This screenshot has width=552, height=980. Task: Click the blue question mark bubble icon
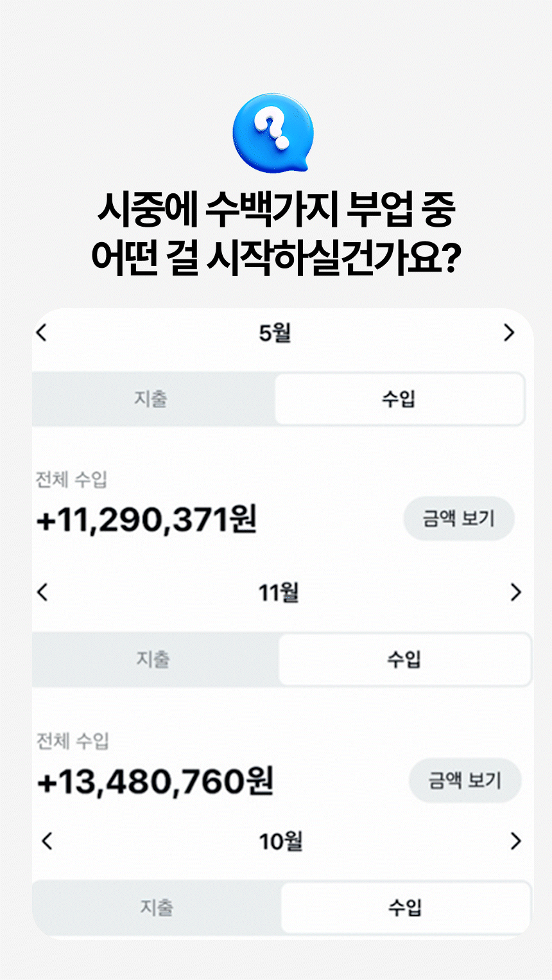tap(273, 132)
